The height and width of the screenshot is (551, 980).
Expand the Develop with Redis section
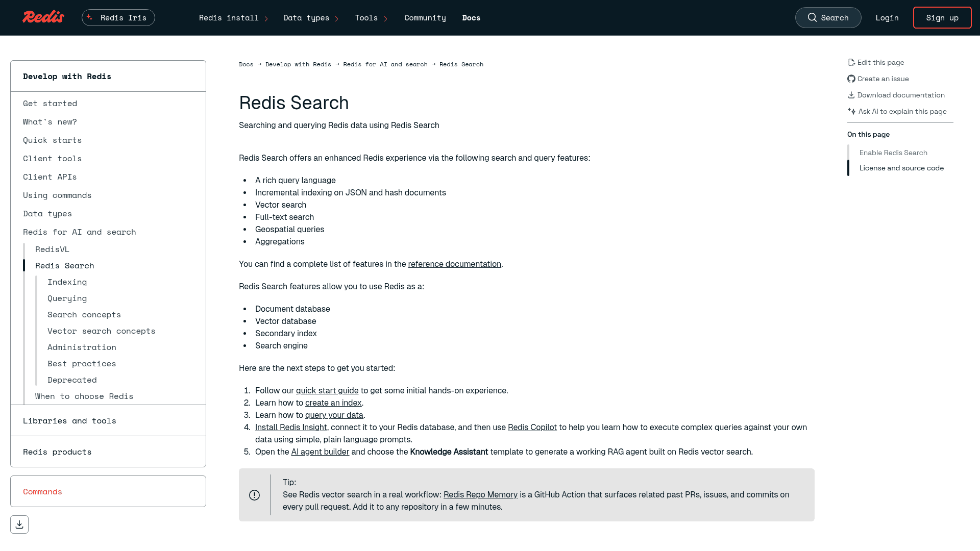coord(108,76)
